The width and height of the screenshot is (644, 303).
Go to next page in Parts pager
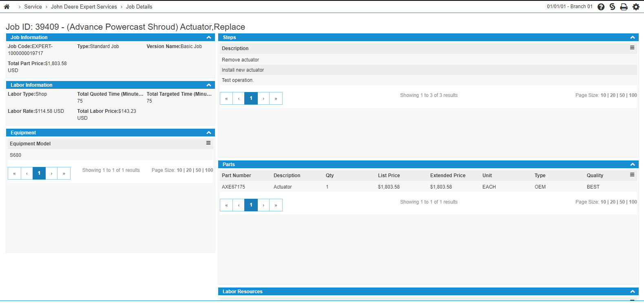coord(263,205)
